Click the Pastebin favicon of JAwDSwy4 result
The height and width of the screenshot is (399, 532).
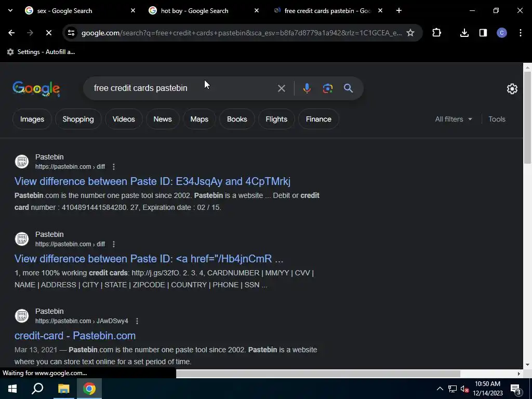point(22,316)
